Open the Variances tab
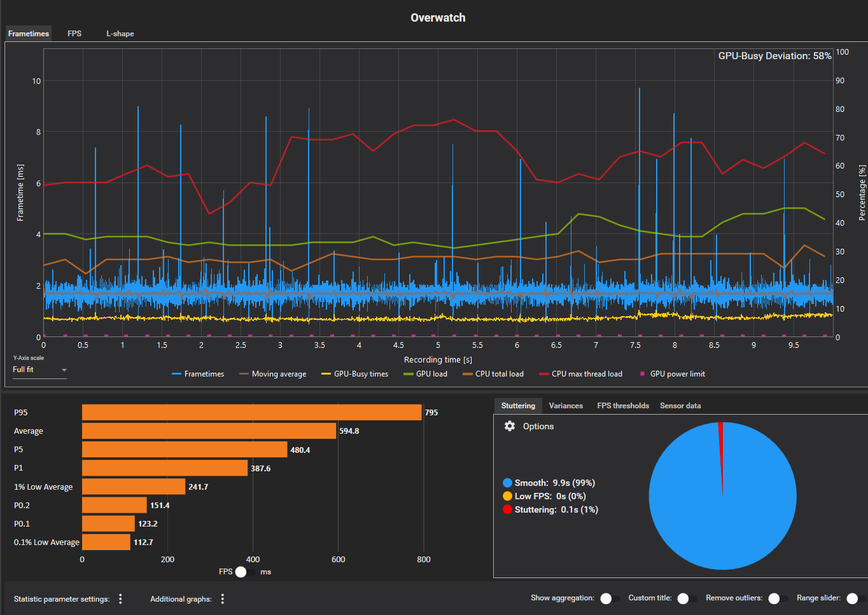The image size is (868, 615). tap(566, 406)
